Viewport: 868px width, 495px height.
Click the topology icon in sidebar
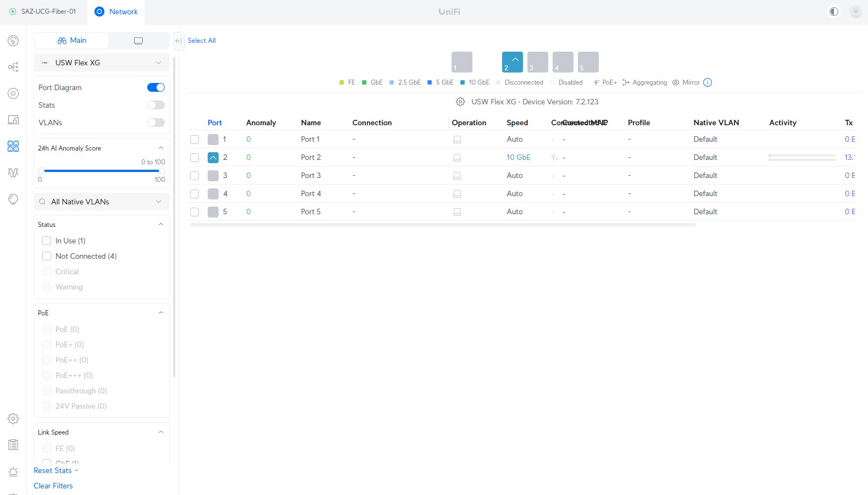coord(13,67)
